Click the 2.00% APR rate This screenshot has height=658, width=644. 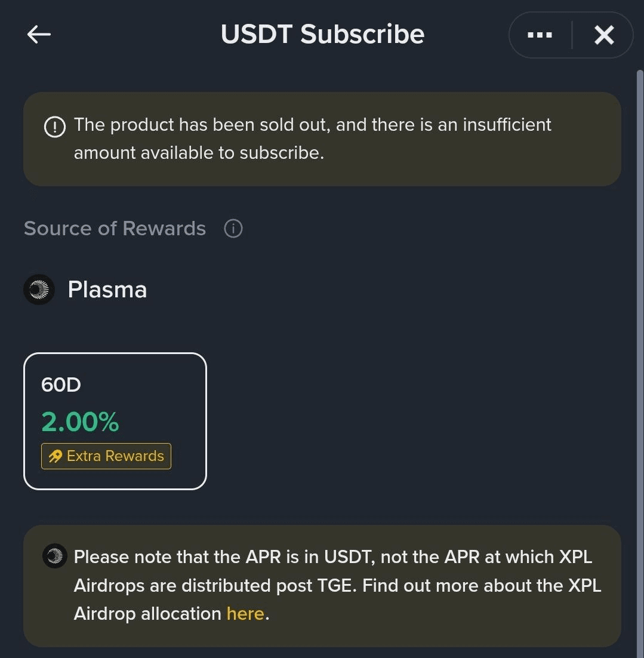[80, 422]
